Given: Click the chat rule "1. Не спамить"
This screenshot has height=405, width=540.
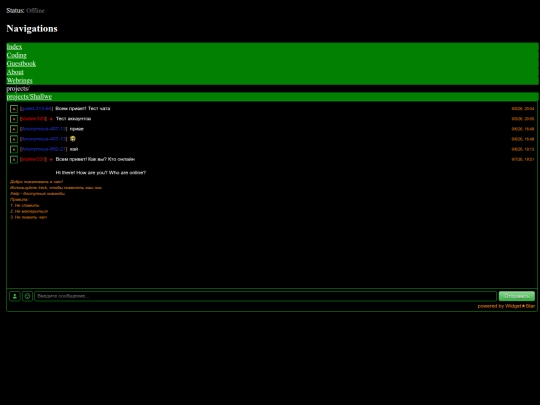Looking at the screenshot, I should pyautogui.click(x=25, y=205).
